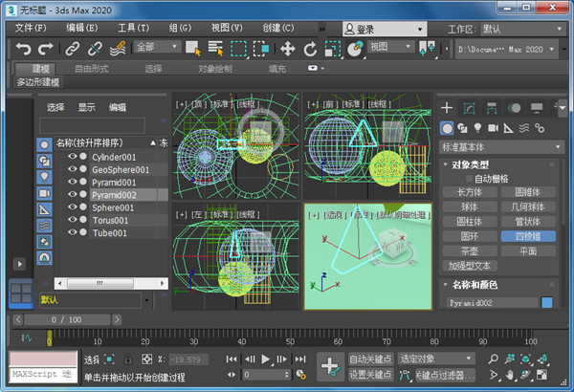This screenshot has width=574, height=392.
Task: Toggle visibility eye for Cylinder001
Action: coord(72,157)
